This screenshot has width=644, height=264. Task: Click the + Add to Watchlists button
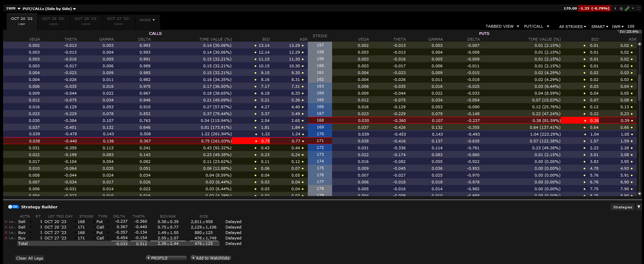[x=211, y=258]
